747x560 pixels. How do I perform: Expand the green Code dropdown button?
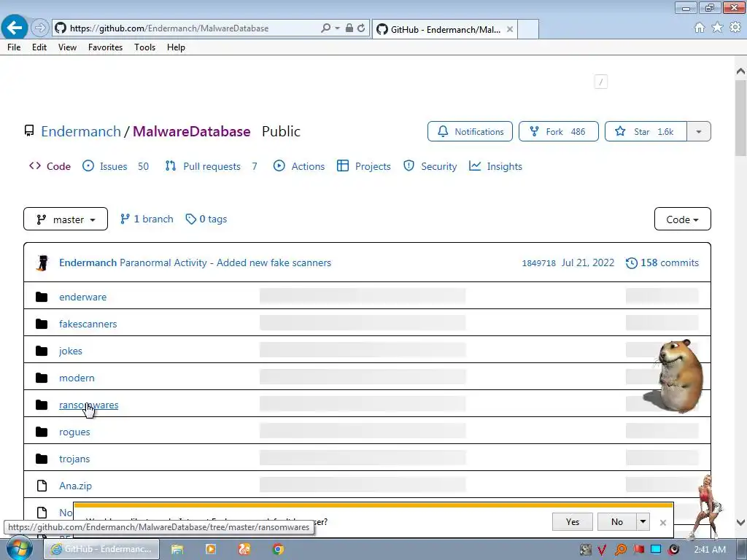point(682,219)
